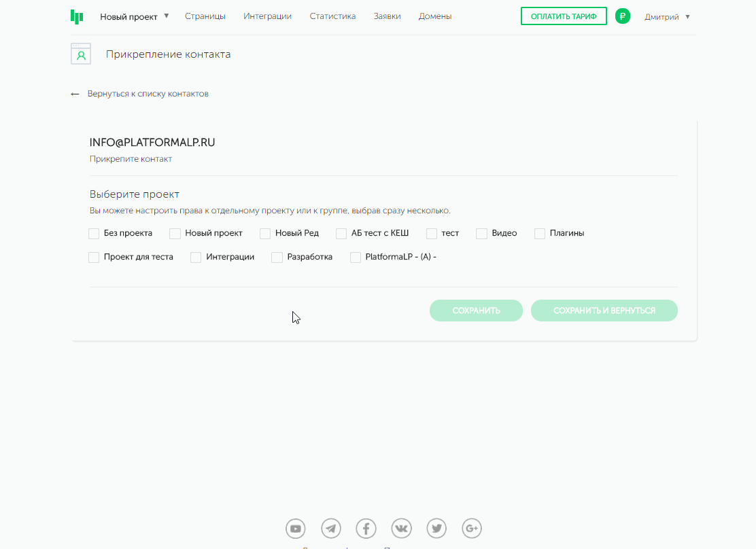Open the Telegram social icon
The width and height of the screenshot is (756, 549).
331,528
